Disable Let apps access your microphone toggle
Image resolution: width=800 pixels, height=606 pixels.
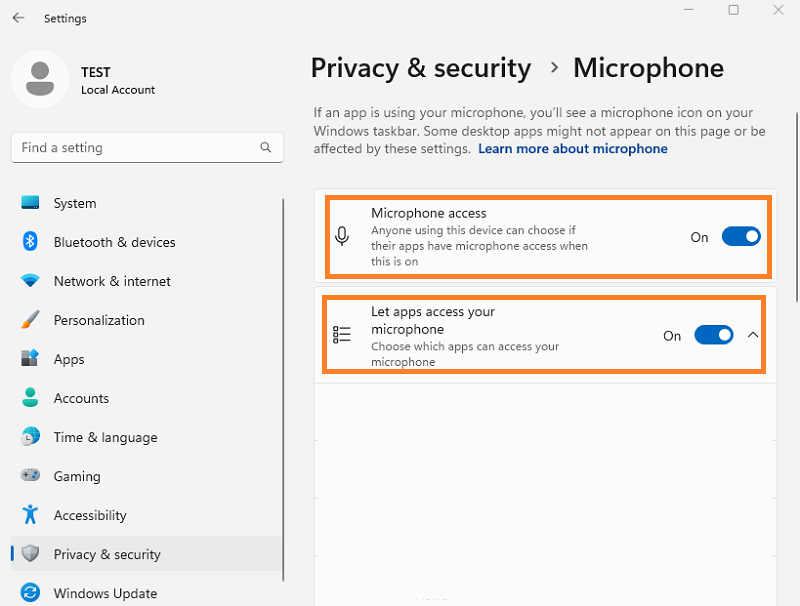point(713,335)
